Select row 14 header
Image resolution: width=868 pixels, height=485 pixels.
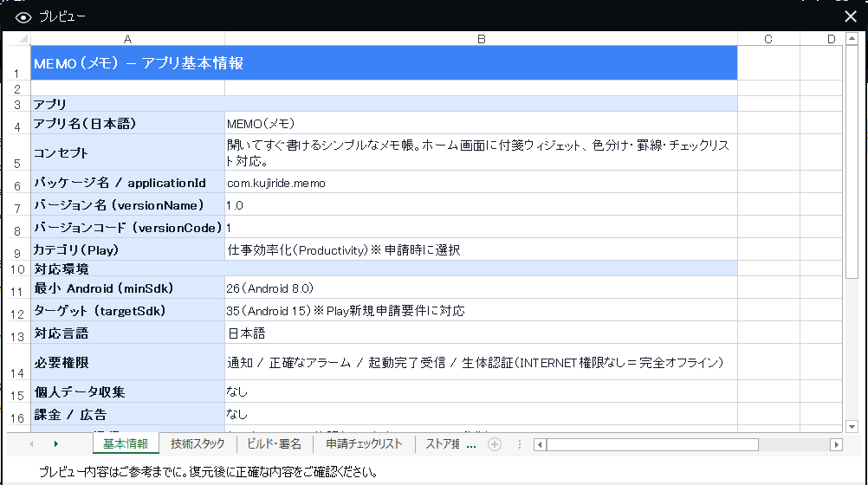coord(17,362)
